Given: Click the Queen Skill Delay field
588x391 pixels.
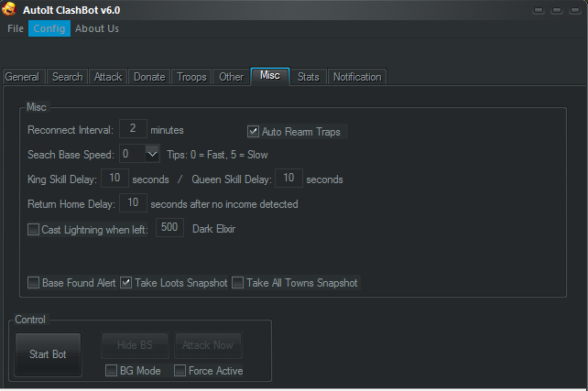Looking at the screenshot, I should point(289,178).
